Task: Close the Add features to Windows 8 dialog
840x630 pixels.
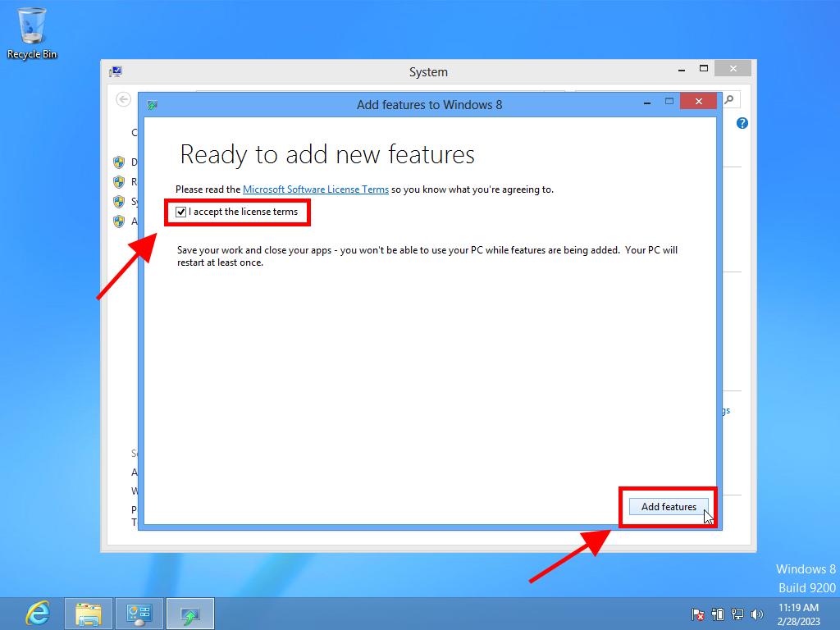Action: [698, 102]
